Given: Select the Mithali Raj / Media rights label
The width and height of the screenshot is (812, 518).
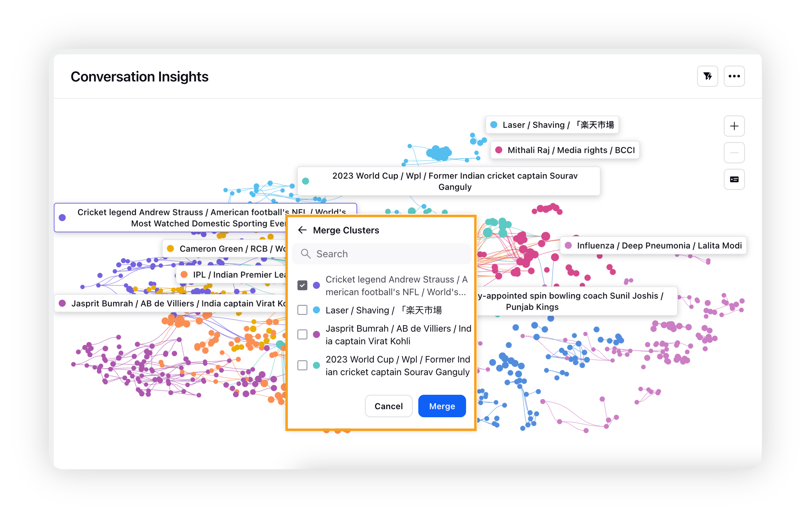Looking at the screenshot, I should 571,150.
